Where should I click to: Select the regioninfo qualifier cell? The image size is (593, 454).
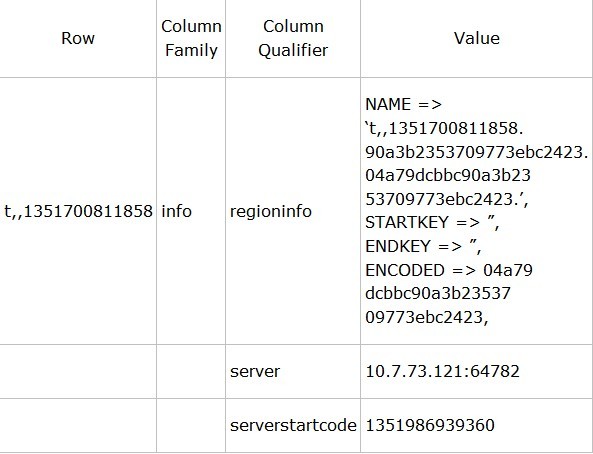[x=293, y=211]
